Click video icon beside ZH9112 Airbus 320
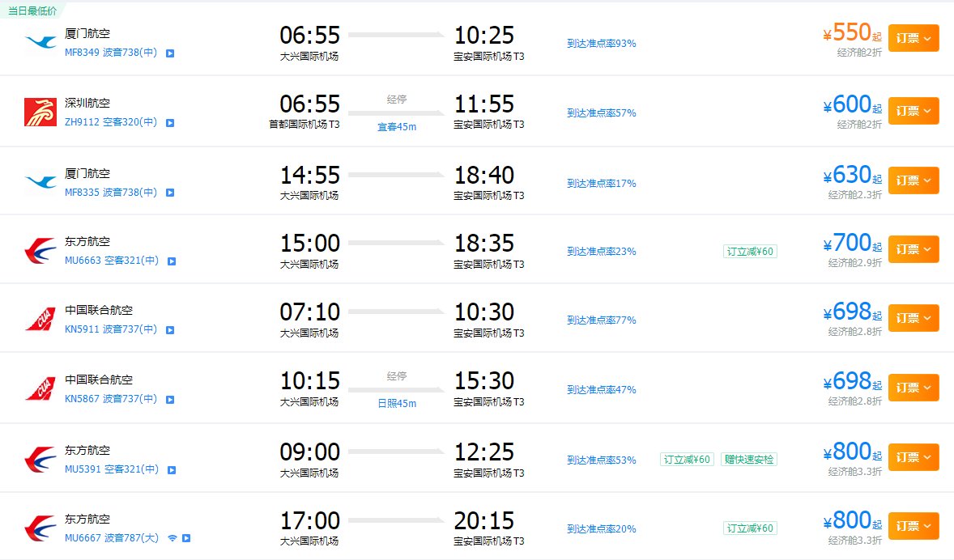 170,123
